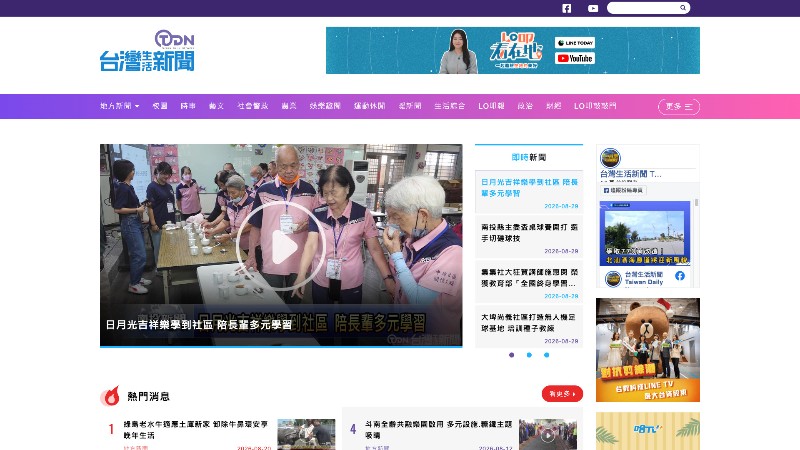This screenshot has width=800, height=450.
Task: Open the 南投縣主委盃桌球賽 news item
Action: (x=529, y=233)
